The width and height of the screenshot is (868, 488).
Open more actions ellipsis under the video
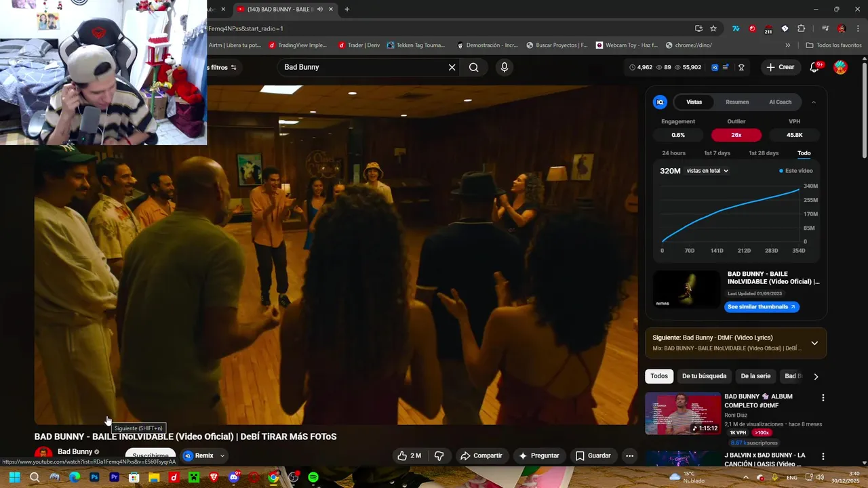(x=629, y=455)
